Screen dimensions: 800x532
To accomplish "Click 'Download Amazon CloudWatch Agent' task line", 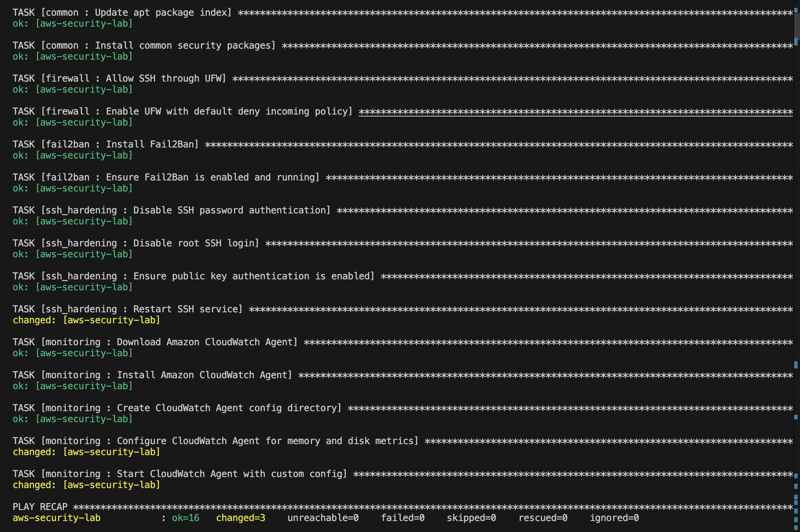I will tap(403, 342).
